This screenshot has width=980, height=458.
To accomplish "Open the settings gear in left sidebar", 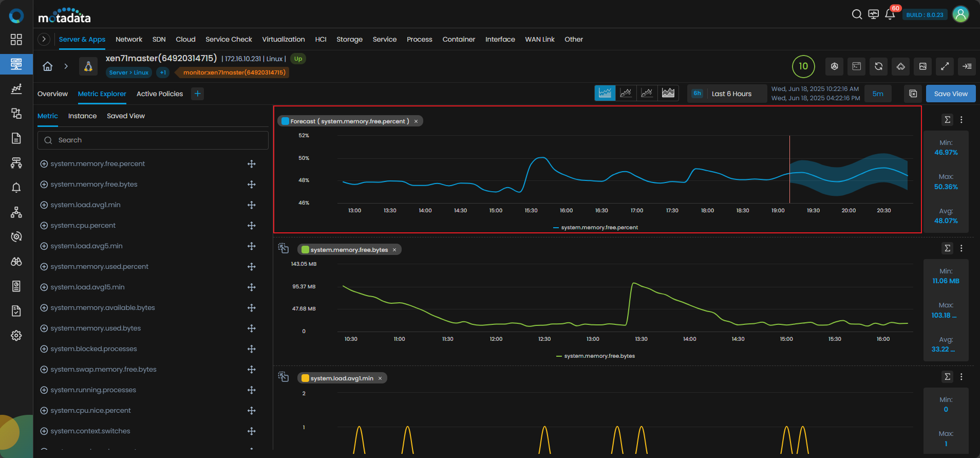I will [16, 336].
